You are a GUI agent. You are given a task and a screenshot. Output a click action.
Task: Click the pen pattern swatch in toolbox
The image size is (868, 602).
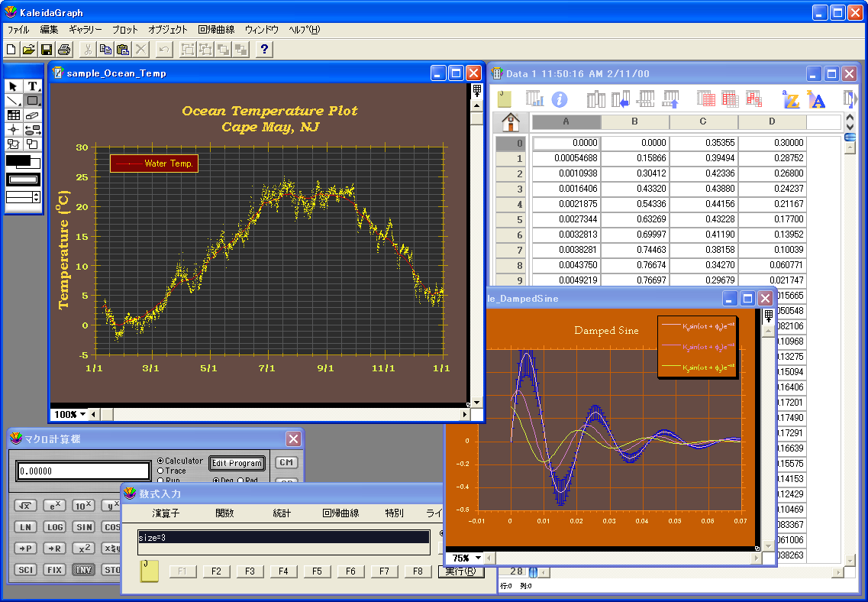click(23, 179)
